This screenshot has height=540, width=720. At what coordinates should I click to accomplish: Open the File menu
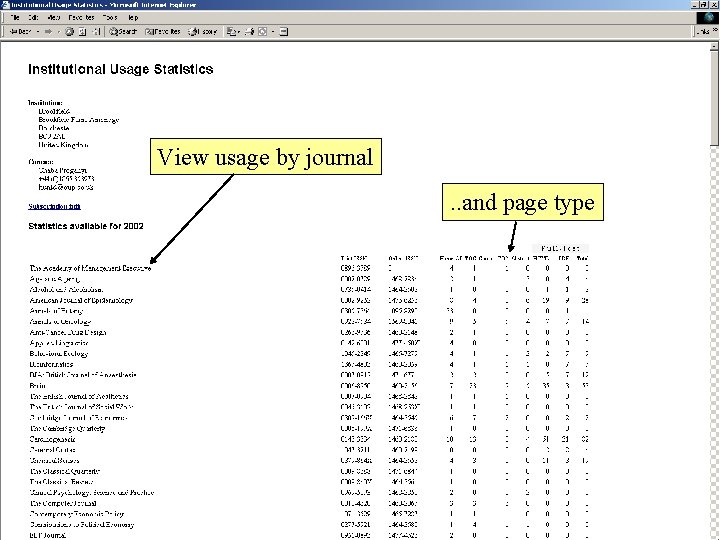[15, 17]
